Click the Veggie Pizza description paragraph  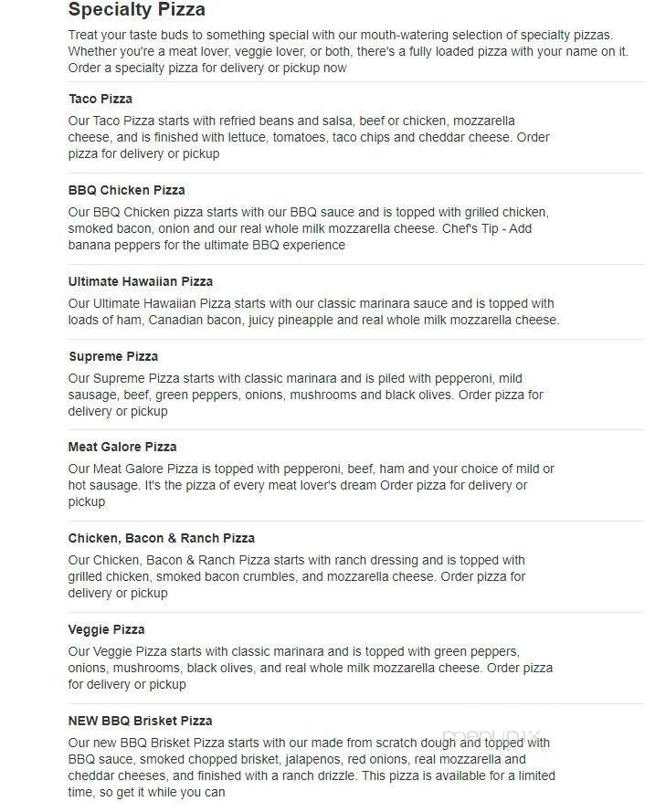pyautogui.click(x=310, y=668)
